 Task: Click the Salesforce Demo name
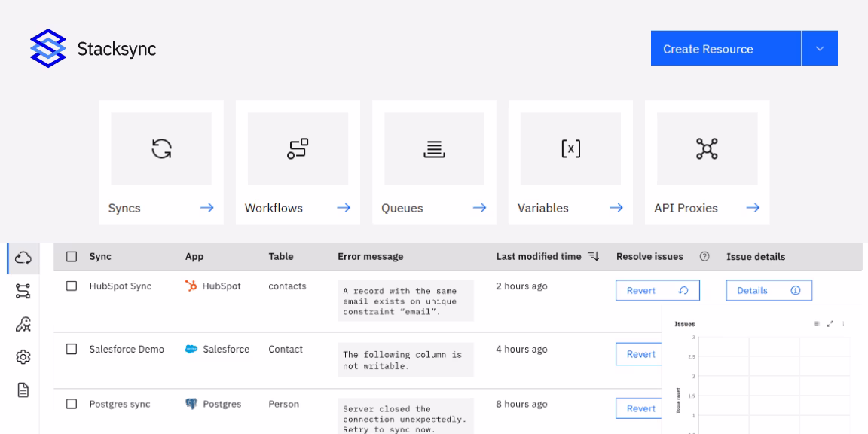(x=127, y=350)
